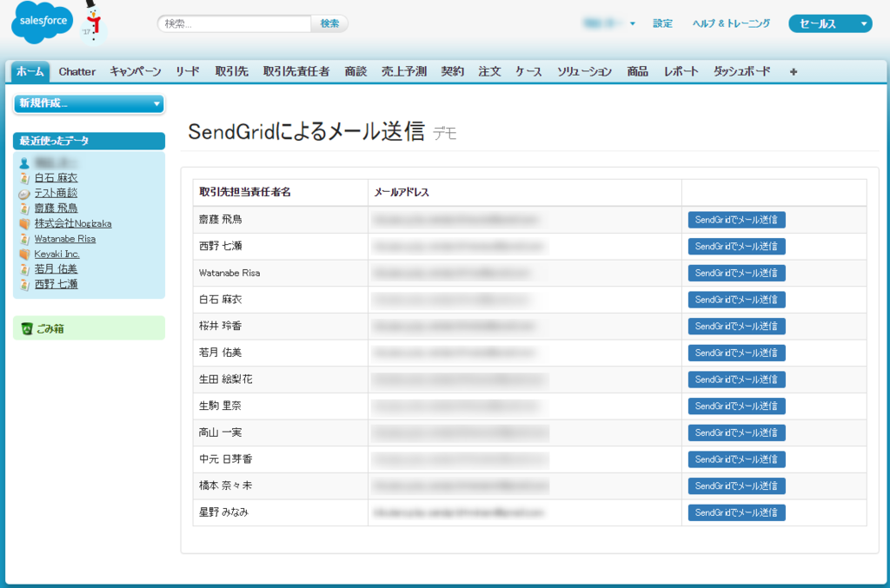
Task: Focus the search input field
Action: [x=235, y=23]
